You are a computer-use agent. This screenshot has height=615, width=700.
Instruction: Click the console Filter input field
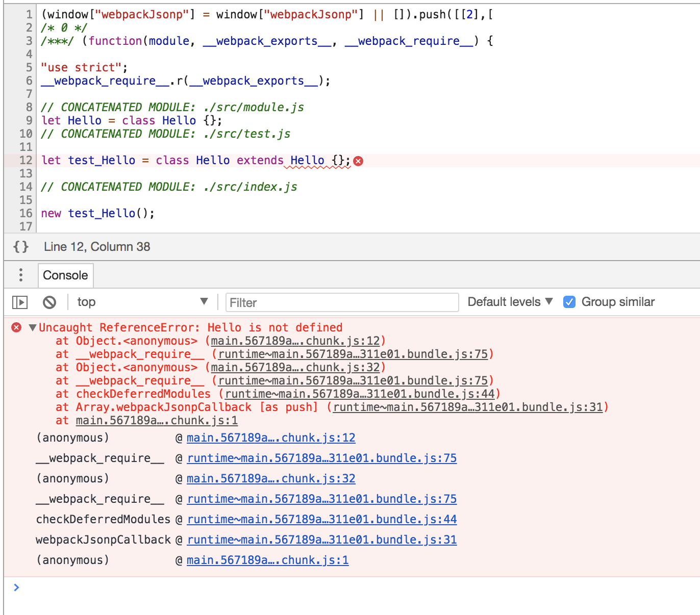pyautogui.click(x=342, y=302)
